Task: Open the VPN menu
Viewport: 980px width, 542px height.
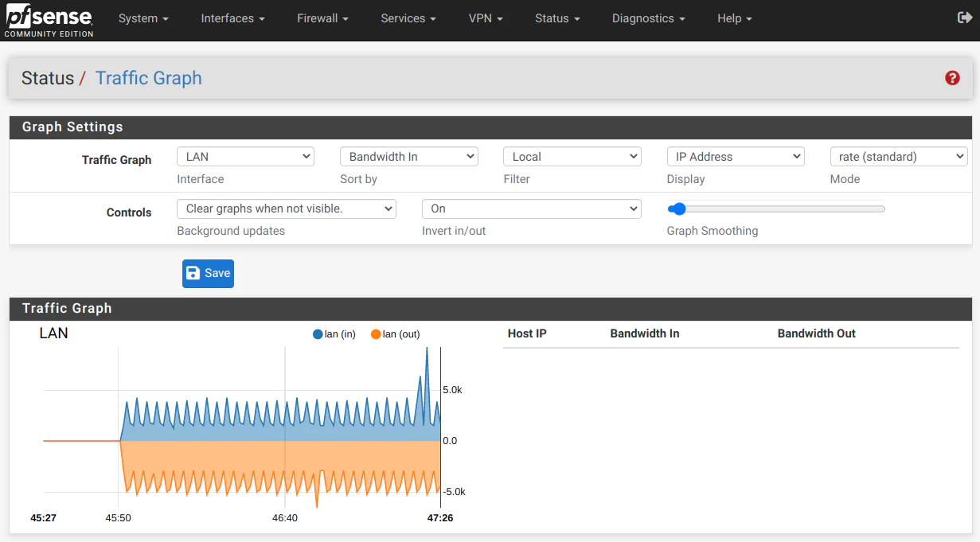Action: coord(486,18)
